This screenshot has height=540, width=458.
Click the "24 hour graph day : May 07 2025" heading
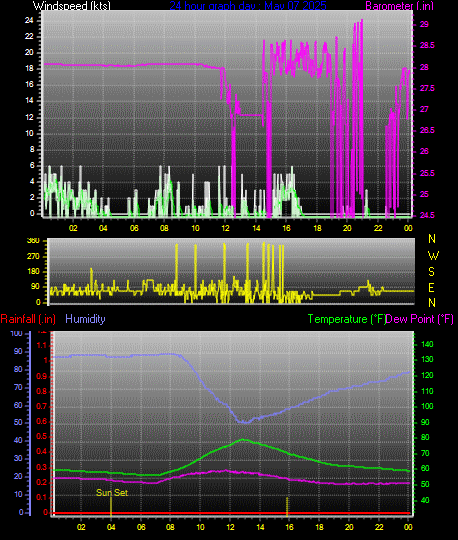(x=248, y=6)
